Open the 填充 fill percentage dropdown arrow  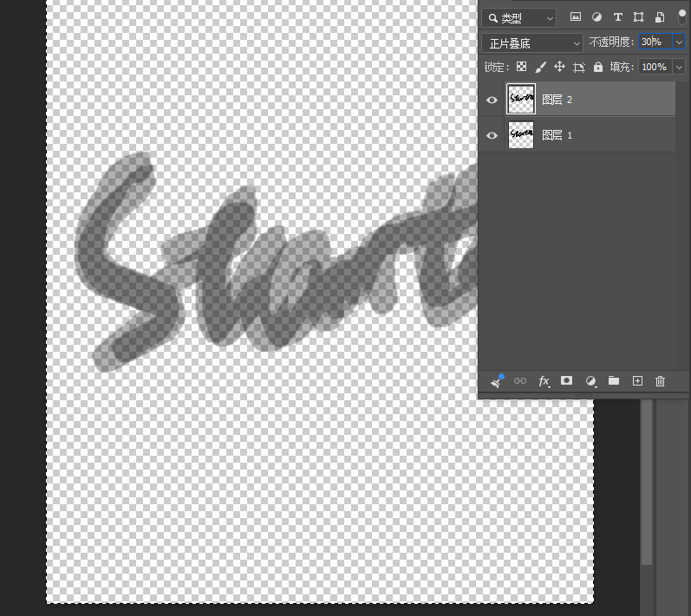[x=679, y=67]
